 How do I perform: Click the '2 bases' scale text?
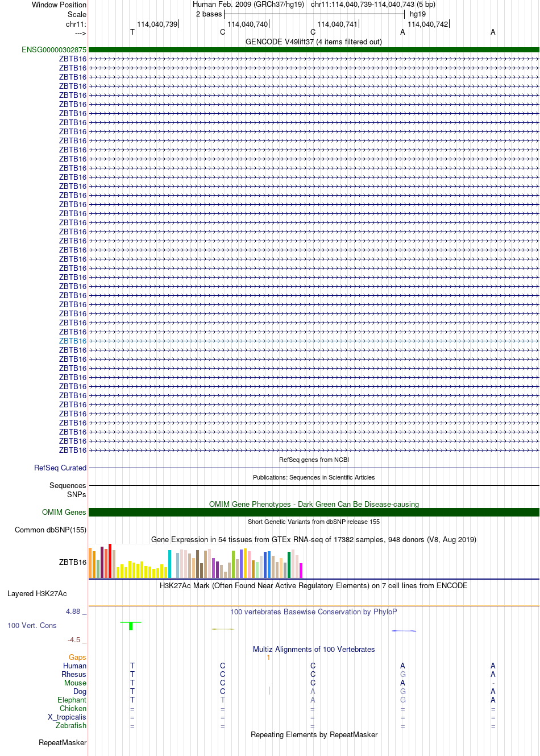[209, 14]
